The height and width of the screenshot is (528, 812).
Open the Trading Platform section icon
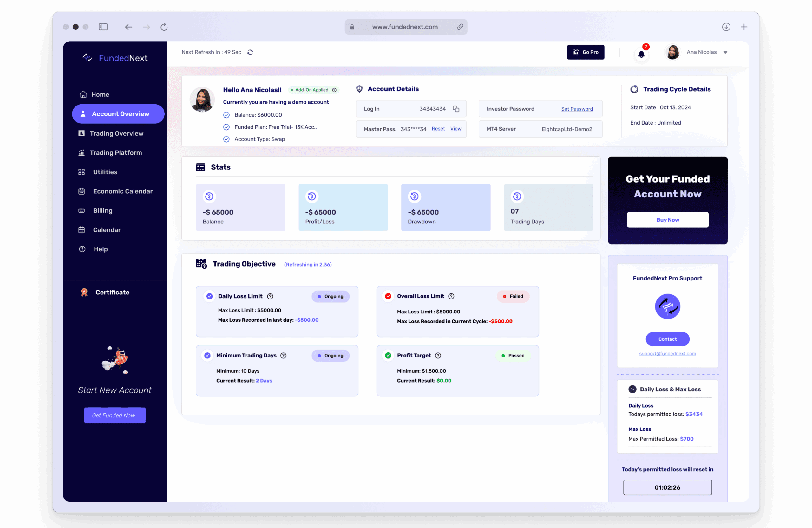pyautogui.click(x=82, y=153)
